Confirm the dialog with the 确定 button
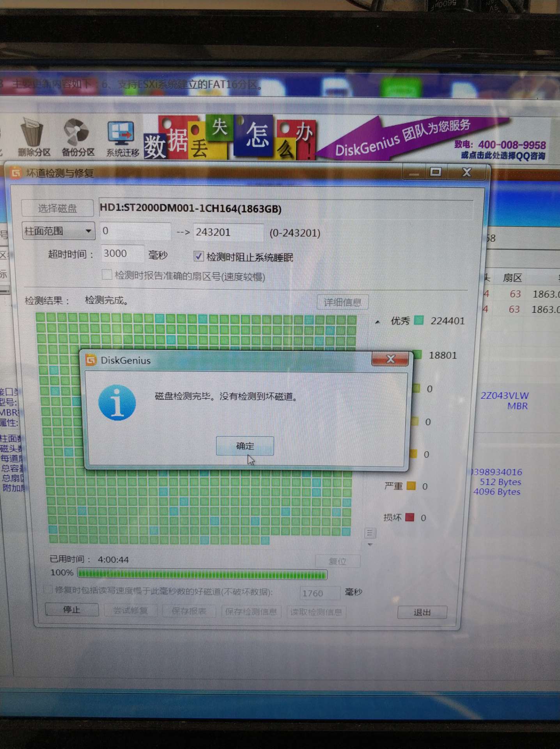 point(245,445)
